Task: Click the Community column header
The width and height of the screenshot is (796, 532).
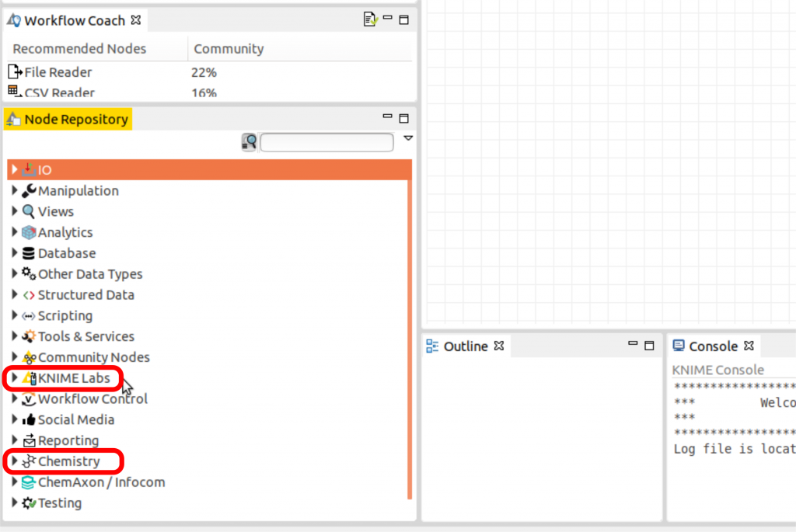Action: (229, 49)
